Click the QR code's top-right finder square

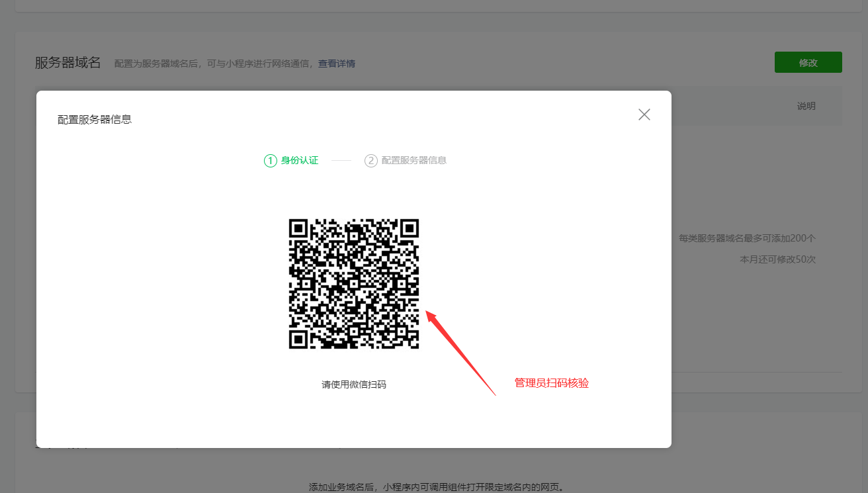tap(410, 229)
